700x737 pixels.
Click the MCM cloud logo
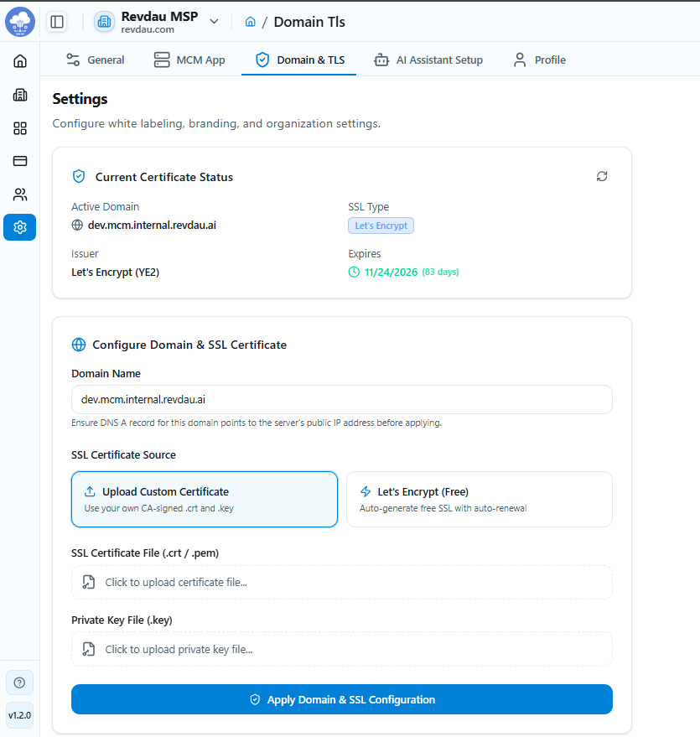click(20, 22)
